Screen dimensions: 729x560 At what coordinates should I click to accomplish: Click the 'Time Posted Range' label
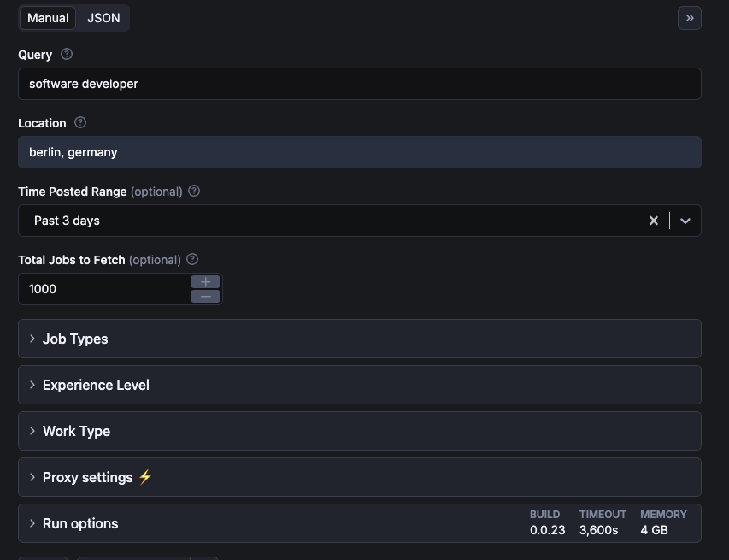click(72, 192)
